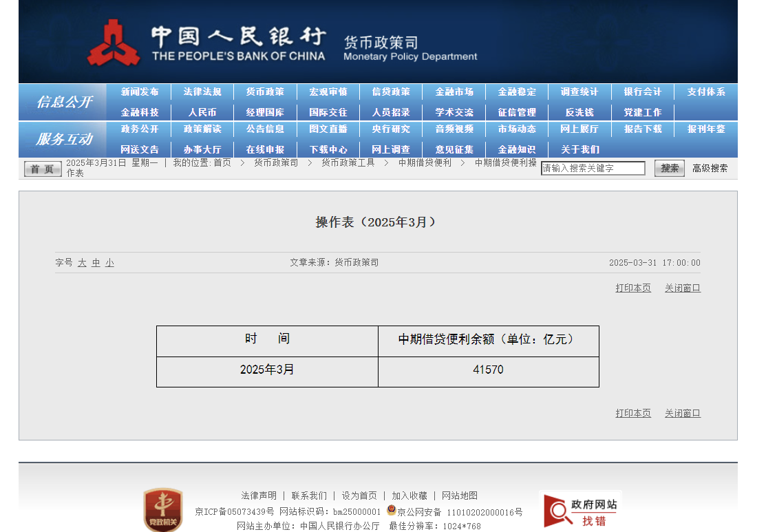The image size is (766, 532).
Task: Open 支付体系 from the top navigation
Action: pos(705,92)
